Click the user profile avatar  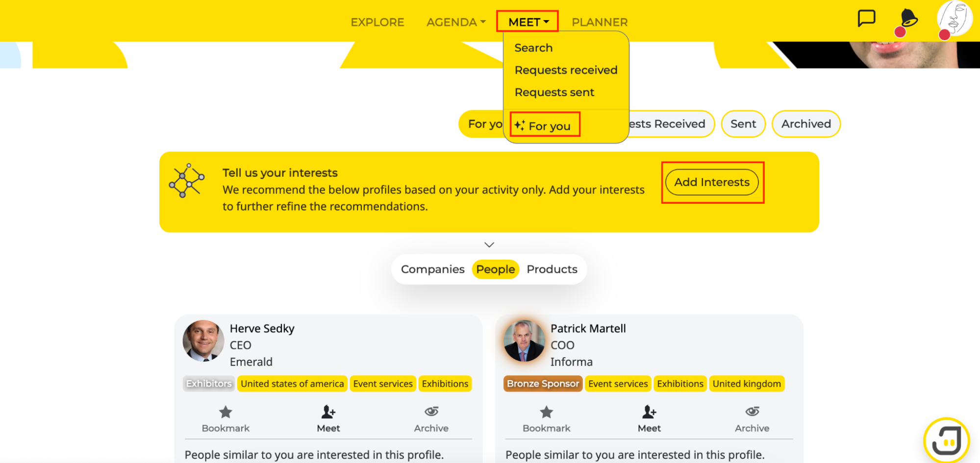954,19
